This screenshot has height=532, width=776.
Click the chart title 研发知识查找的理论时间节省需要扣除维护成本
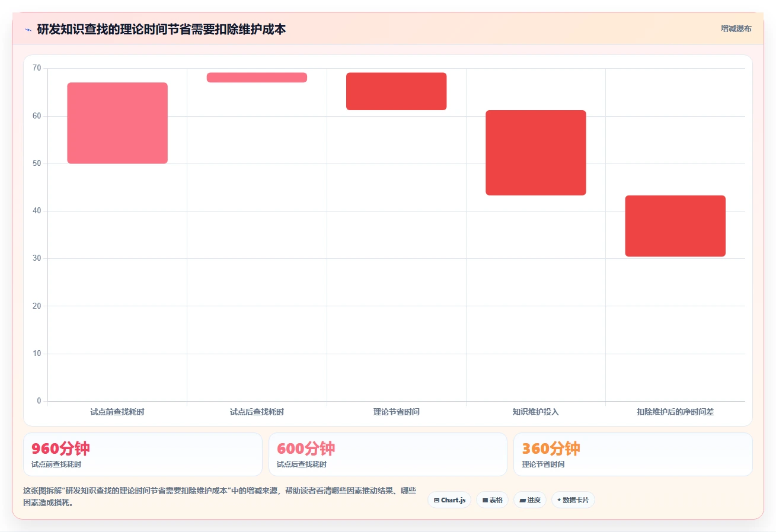tap(161, 29)
